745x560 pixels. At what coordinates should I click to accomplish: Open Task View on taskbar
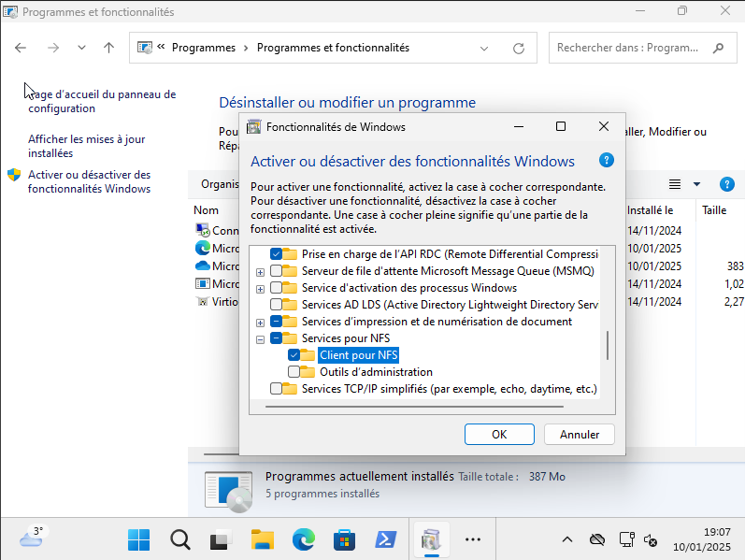pos(221,539)
